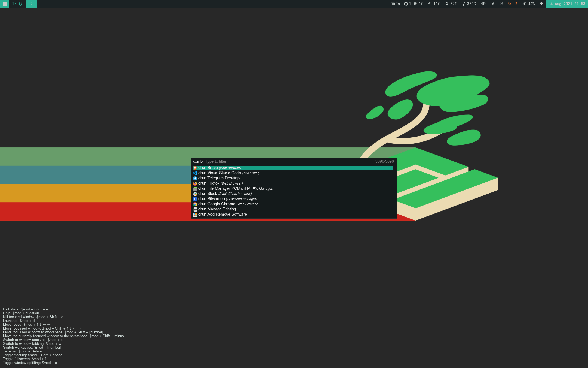This screenshot has width=588, height=368.
Task: Switch to workspace 1 with Firefox
Action: tap(17, 4)
